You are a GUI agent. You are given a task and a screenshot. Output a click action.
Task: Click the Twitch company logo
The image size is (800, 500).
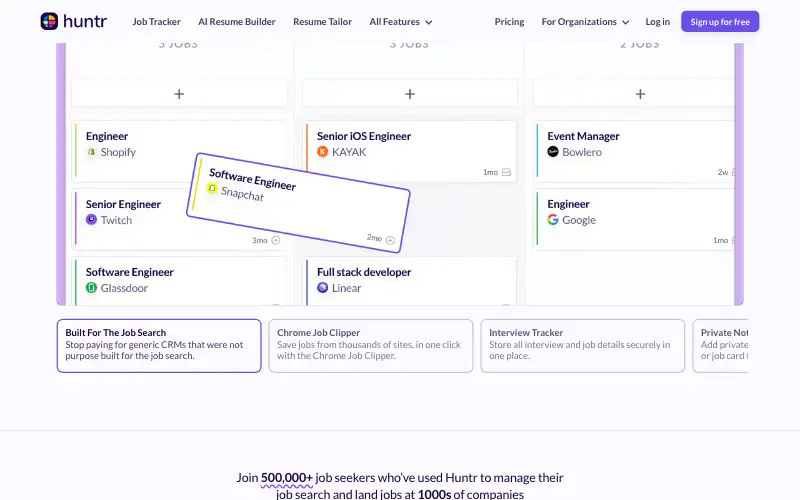pyautogui.click(x=91, y=220)
